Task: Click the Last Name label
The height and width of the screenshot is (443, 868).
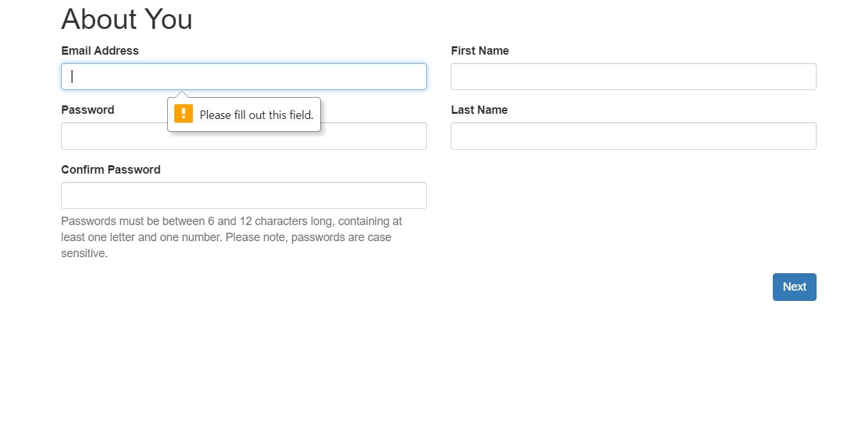Action: pyautogui.click(x=479, y=110)
